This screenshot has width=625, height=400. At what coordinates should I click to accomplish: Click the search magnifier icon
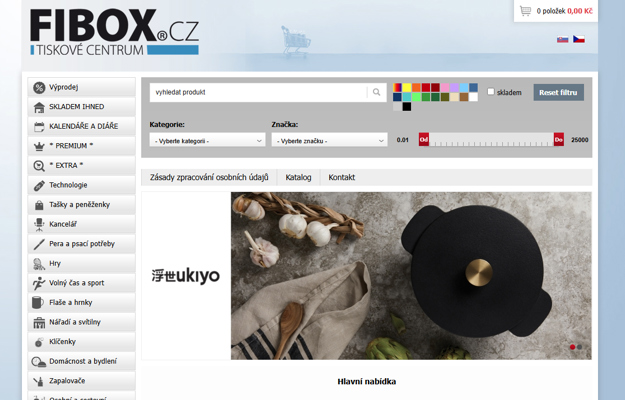click(x=376, y=92)
